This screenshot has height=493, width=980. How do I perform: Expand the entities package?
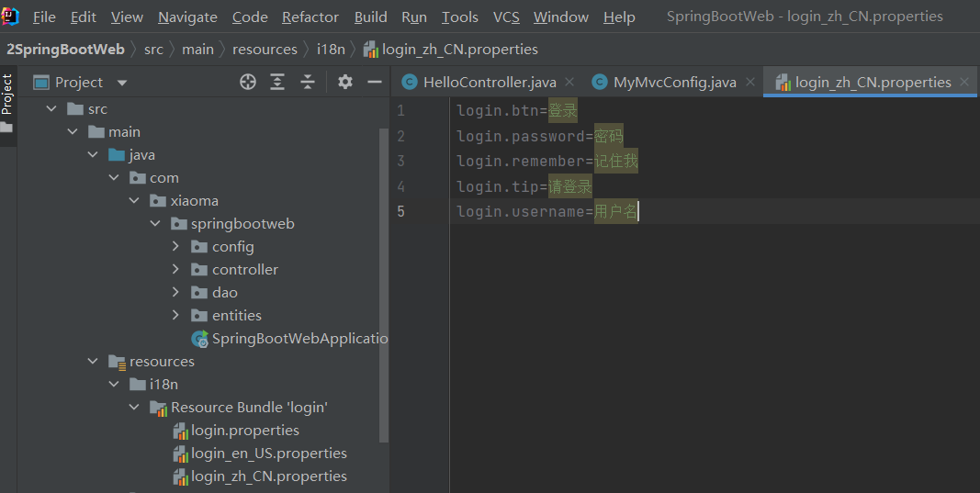[x=175, y=316]
